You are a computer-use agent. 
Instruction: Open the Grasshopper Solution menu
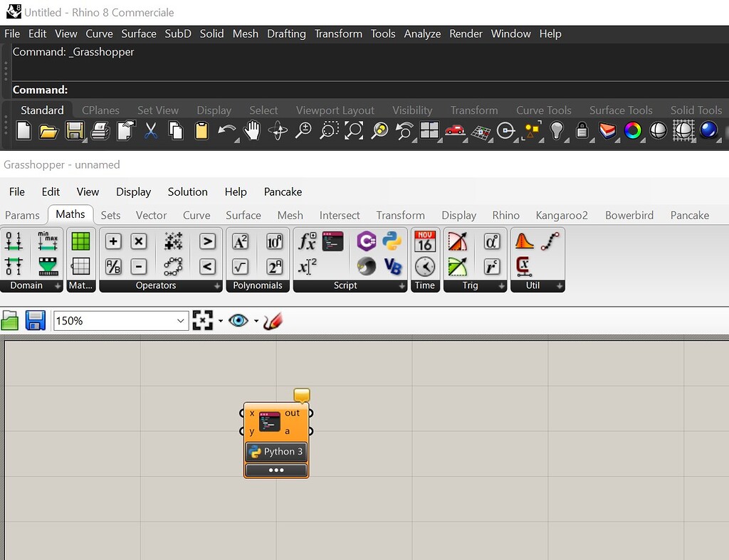click(187, 192)
